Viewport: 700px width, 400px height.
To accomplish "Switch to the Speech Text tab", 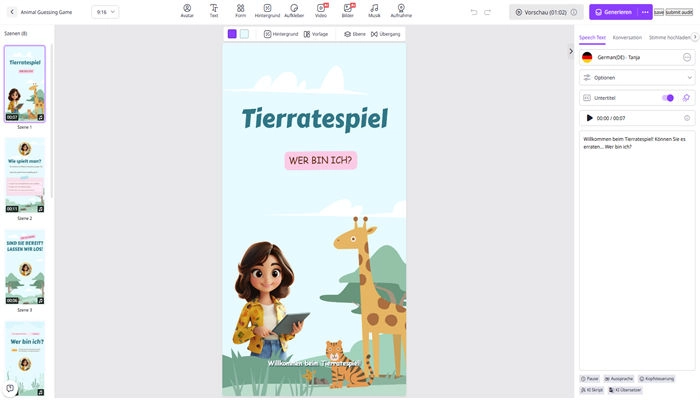I will (x=594, y=37).
